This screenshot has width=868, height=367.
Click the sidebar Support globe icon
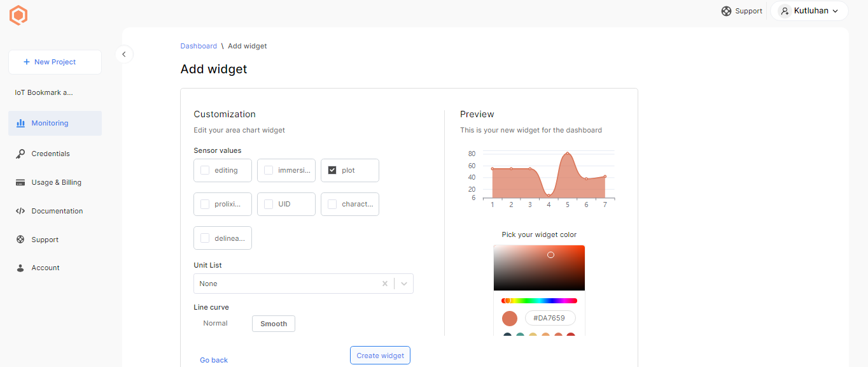(21, 239)
